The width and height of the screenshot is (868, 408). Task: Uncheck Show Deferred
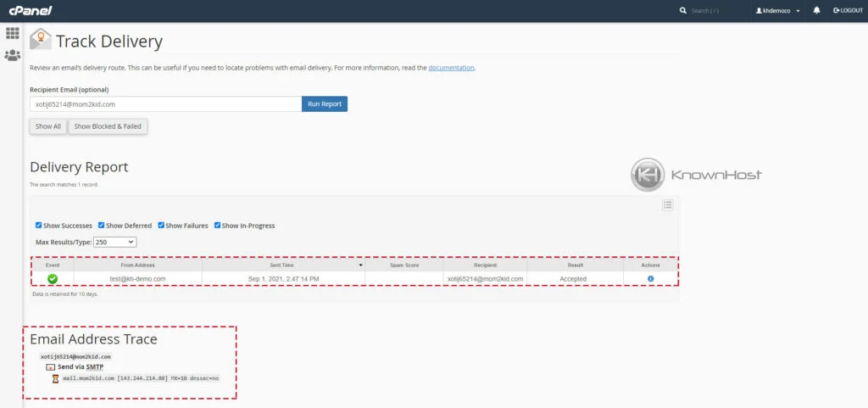click(x=102, y=226)
